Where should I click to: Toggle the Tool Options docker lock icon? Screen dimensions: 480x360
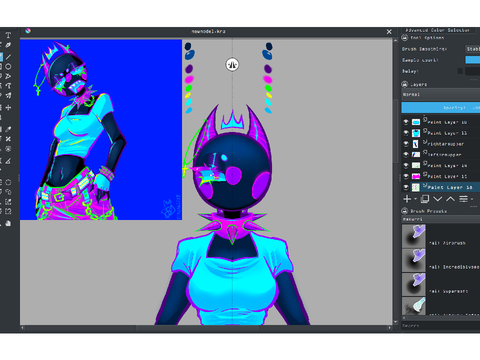pos(404,38)
